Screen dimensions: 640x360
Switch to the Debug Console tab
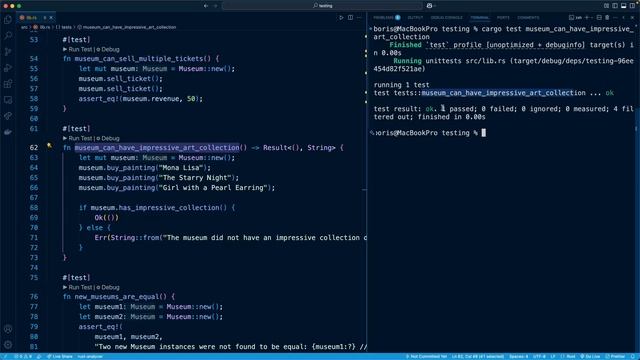click(x=447, y=18)
